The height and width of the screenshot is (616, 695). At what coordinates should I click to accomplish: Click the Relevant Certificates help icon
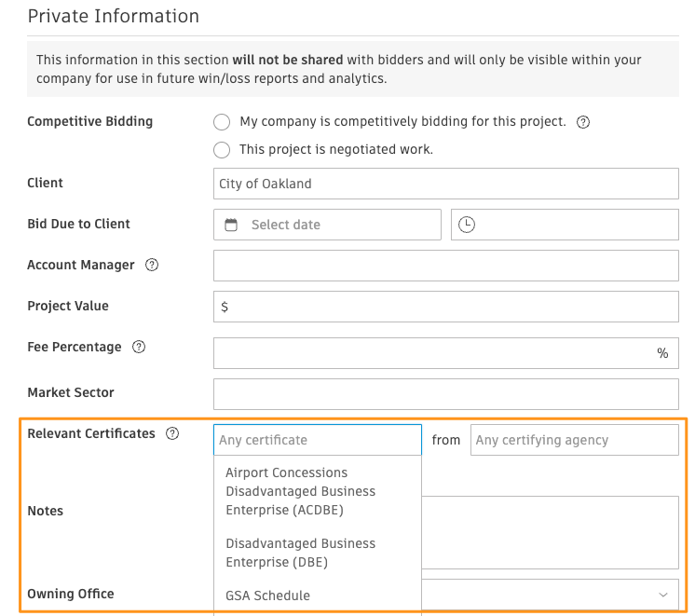point(172,433)
